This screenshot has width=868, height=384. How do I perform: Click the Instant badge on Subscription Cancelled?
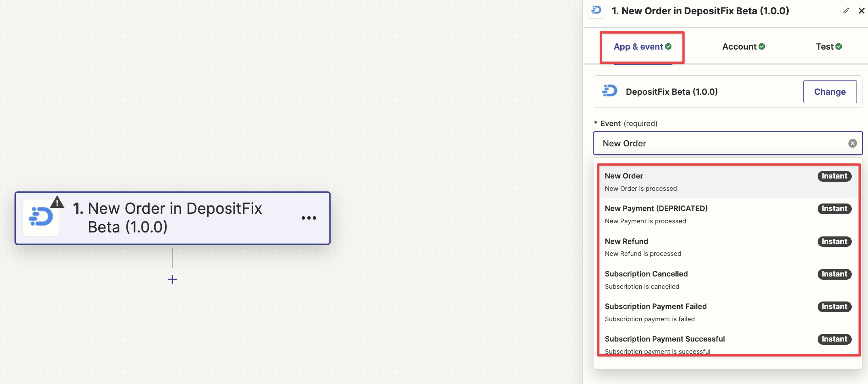coord(834,274)
